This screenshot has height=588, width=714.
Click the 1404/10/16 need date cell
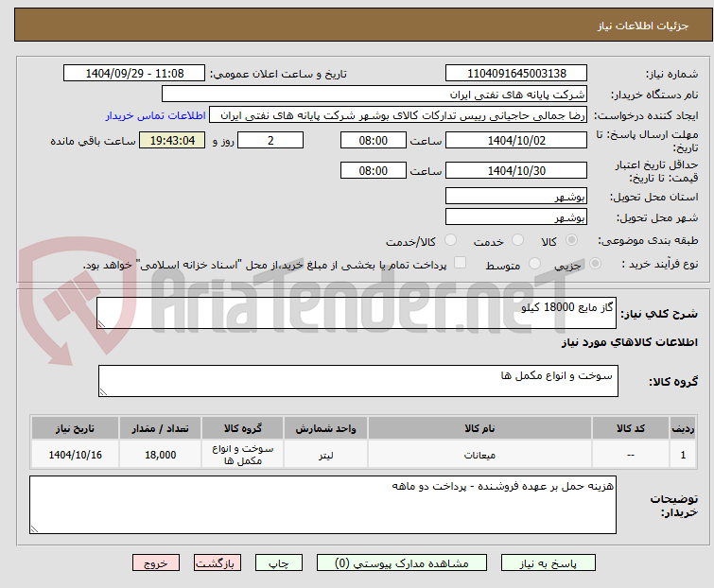[75, 455]
